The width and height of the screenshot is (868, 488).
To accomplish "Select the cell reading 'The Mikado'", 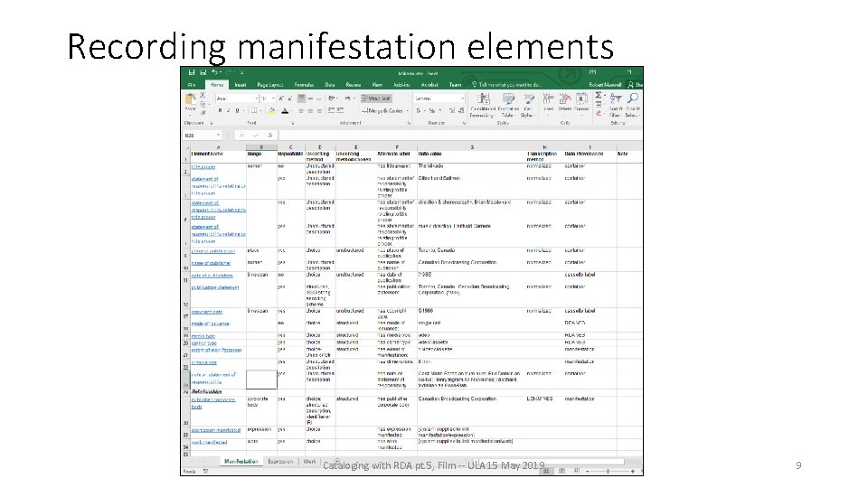I will coord(471,169).
